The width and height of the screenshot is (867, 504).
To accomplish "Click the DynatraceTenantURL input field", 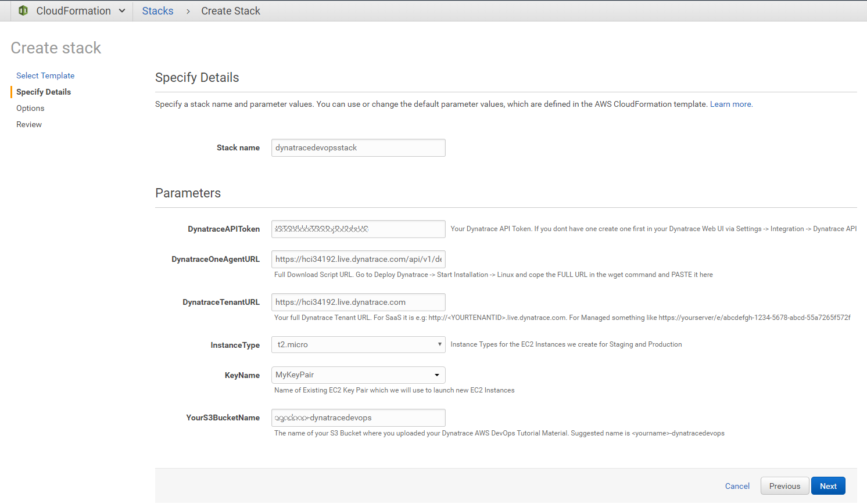I will point(359,302).
